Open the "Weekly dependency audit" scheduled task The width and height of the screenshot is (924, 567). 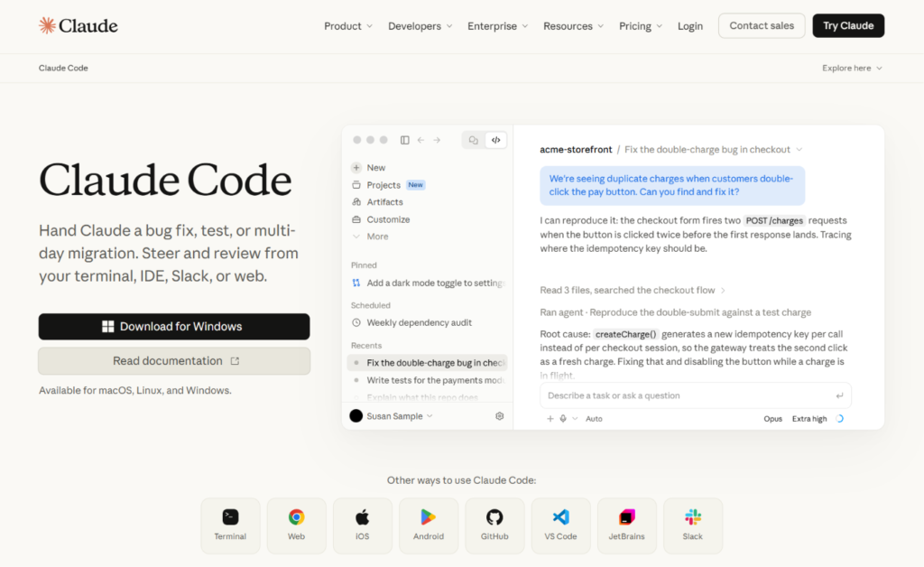point(411,323)
